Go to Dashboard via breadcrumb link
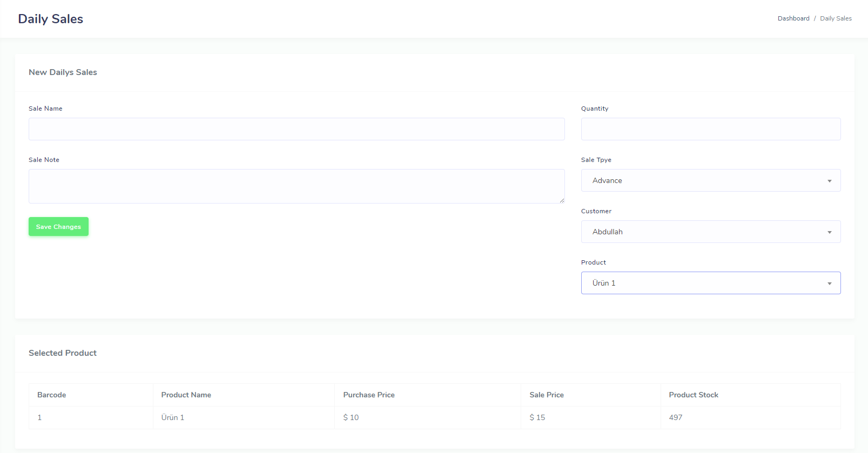The image size is (868, 453). tap(793, 18)
